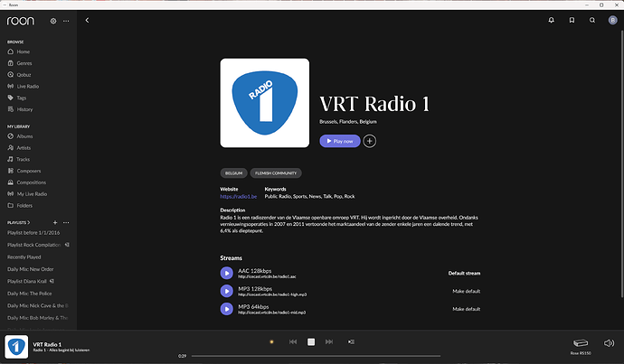Click the Play now button
The width and height of the screenshot is (624, 364).
tap(340, 141)
